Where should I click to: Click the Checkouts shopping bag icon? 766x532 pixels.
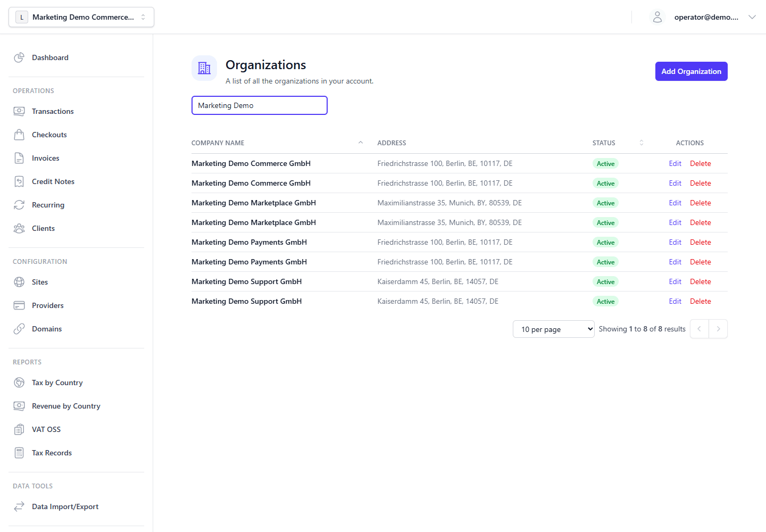(19, 135)
